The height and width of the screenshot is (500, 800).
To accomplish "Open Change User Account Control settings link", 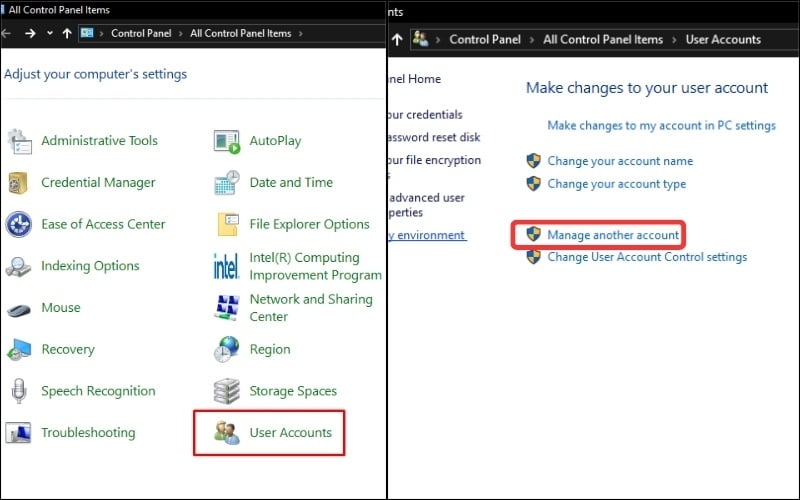I will [647, 257].
